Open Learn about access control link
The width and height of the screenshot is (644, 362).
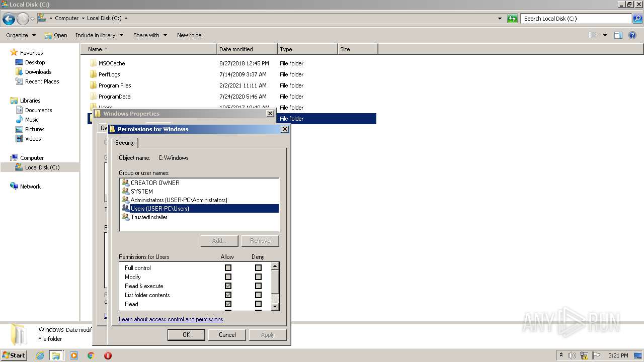point(171,319)
